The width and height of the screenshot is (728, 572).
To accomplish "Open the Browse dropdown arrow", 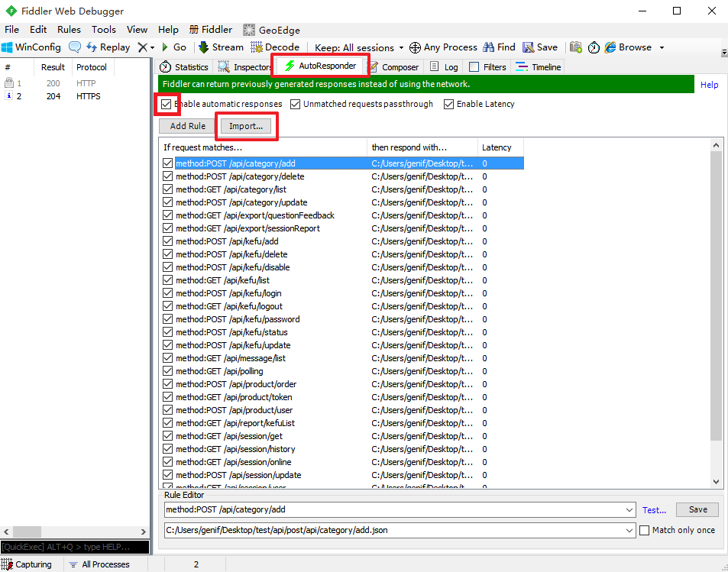I will (662, 48).
